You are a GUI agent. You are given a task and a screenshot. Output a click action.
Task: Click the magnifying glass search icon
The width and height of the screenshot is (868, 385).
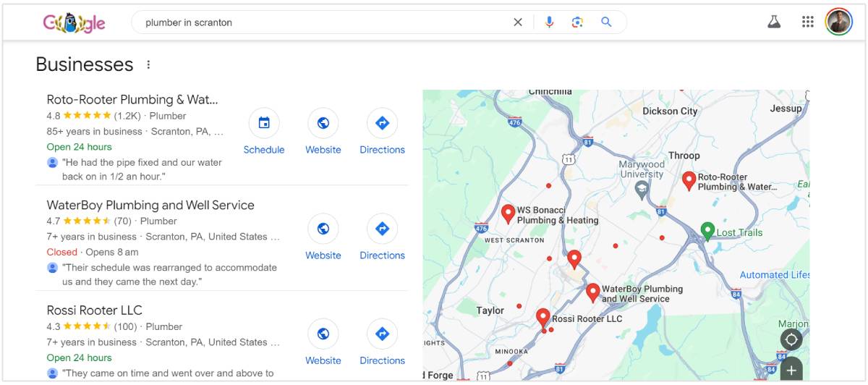[606, 22]
